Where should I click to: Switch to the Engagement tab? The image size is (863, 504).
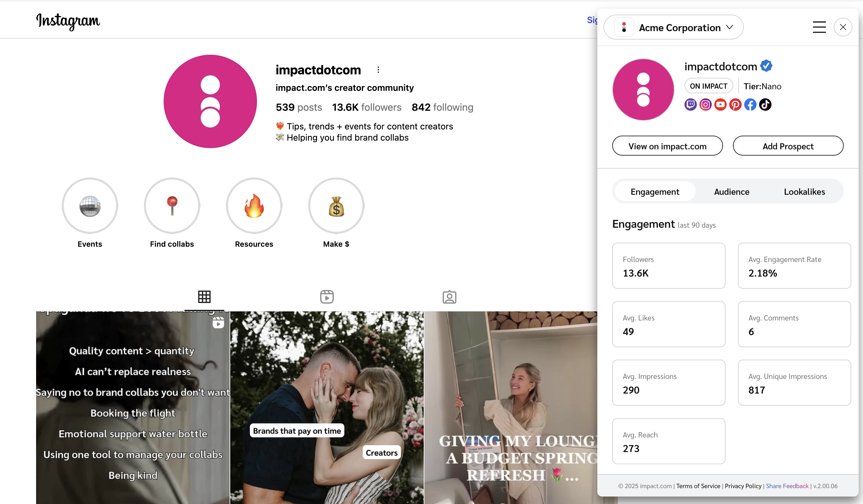pyautogui.click(x=655, y=192)
